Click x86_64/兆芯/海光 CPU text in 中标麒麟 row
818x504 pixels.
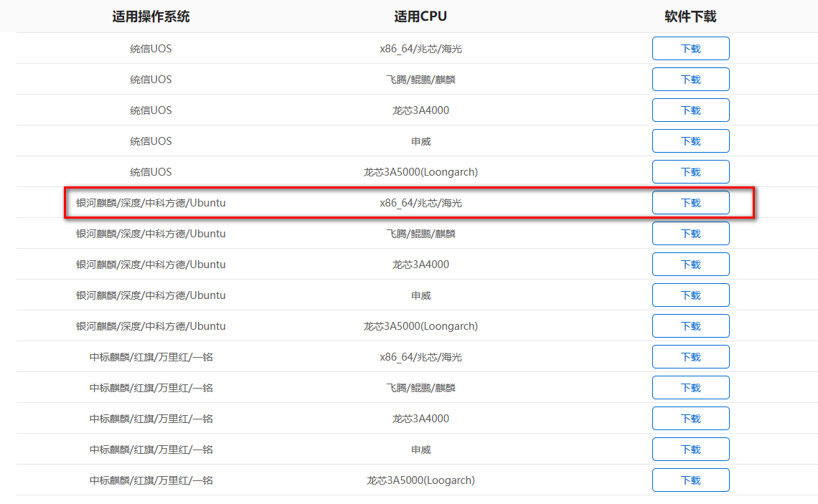(420, 357)
